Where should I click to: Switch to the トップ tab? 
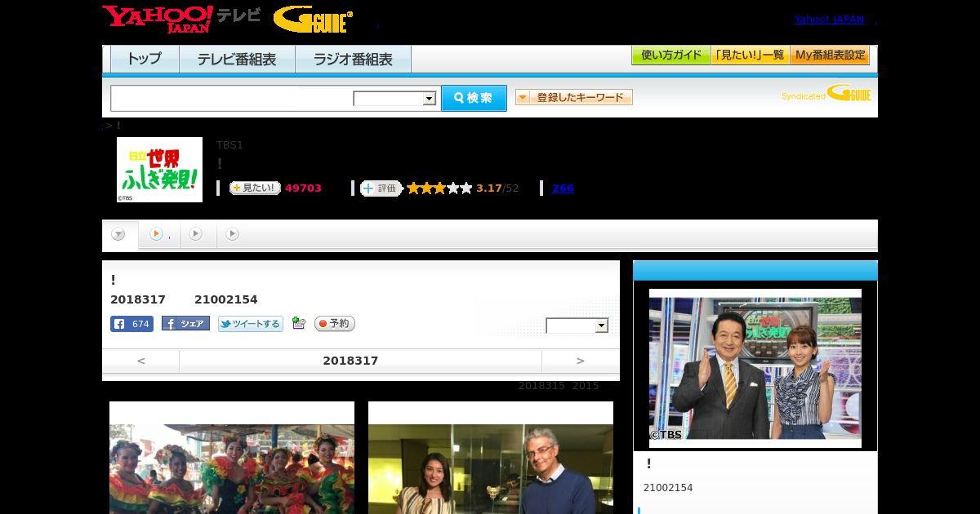[x=145, y=59]
